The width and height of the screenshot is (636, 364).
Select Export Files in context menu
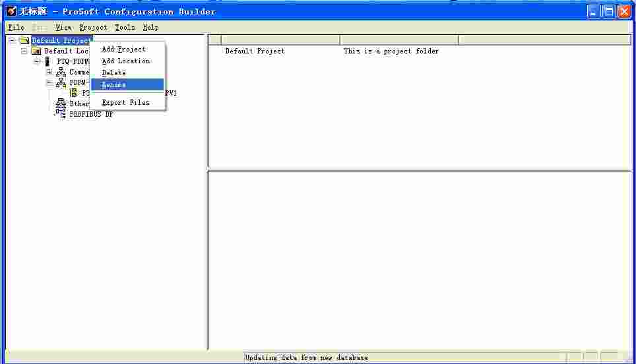(125, 103)
